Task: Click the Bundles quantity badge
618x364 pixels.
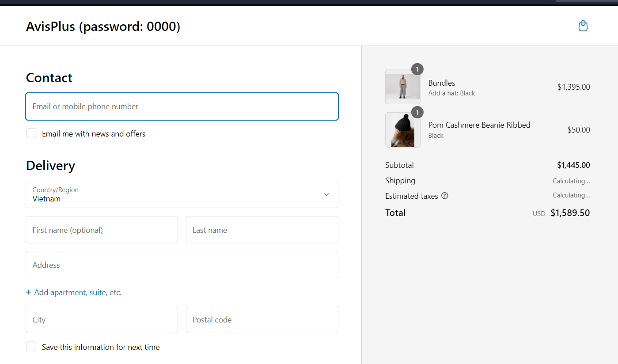Action: tap(417, 69)
